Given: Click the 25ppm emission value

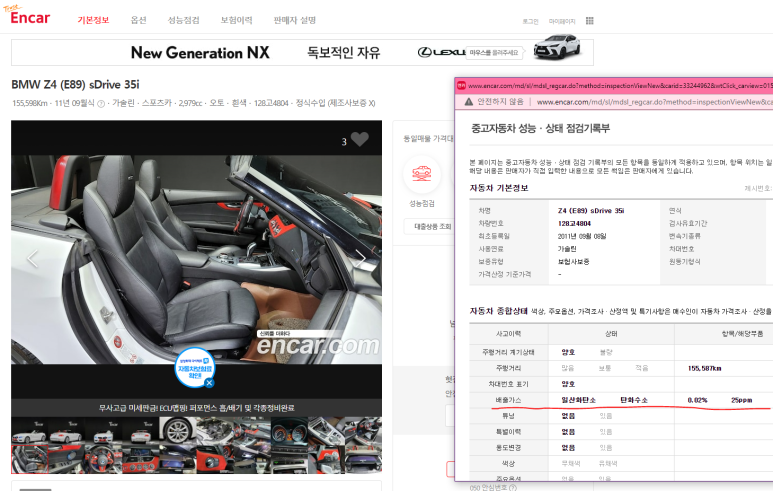Looking at the screenshot, I should coord(741,400).
